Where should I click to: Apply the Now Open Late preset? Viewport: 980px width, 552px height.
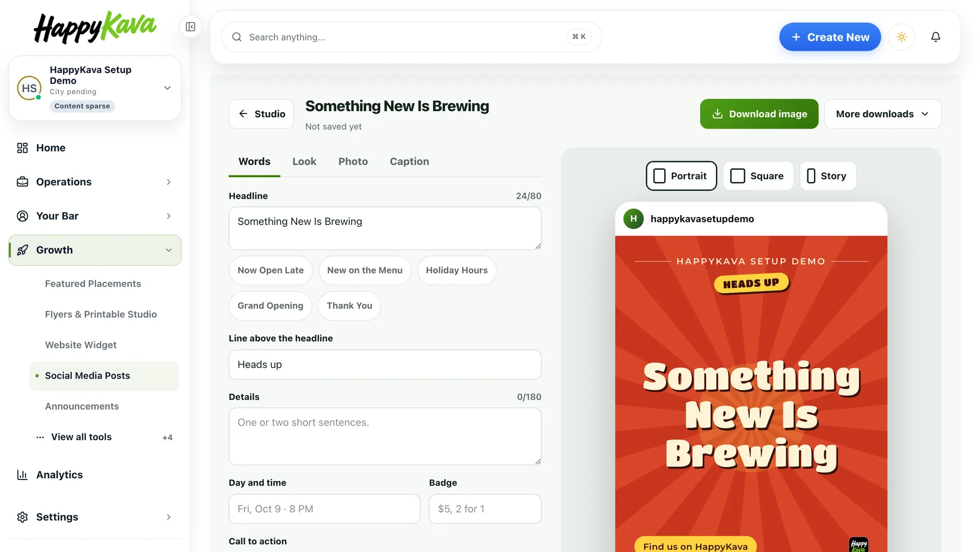(x=271, y=270)
